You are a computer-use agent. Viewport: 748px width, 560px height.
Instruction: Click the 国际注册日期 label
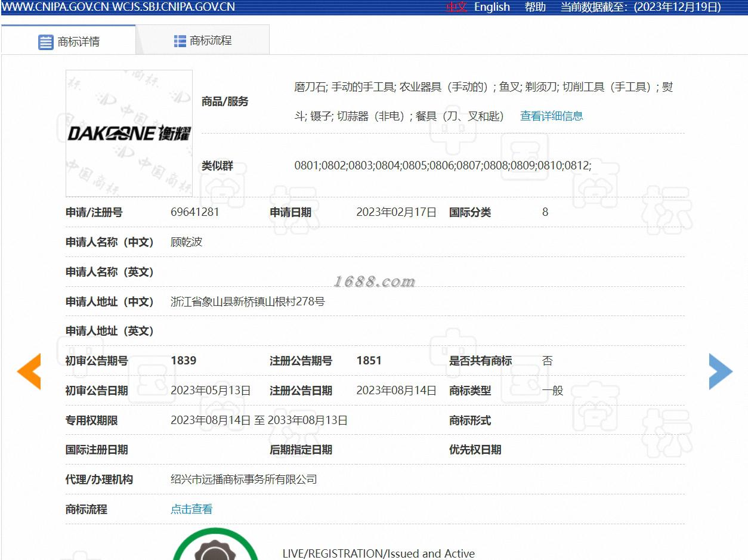[x=97, y=450]
